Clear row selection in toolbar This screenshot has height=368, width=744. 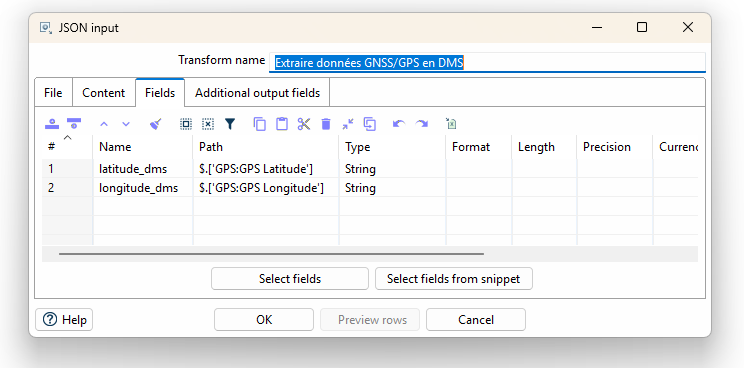[x=208, y=124]
